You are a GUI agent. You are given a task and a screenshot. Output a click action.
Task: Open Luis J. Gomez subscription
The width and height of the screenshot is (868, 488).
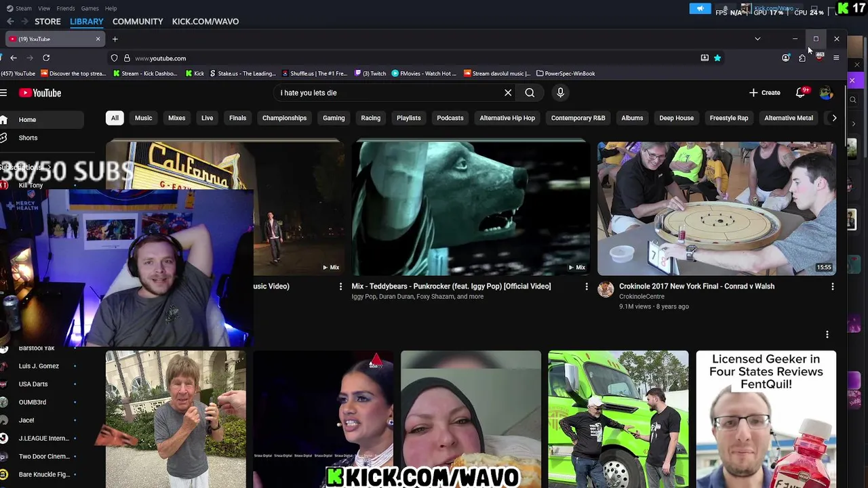click(41, 366)
